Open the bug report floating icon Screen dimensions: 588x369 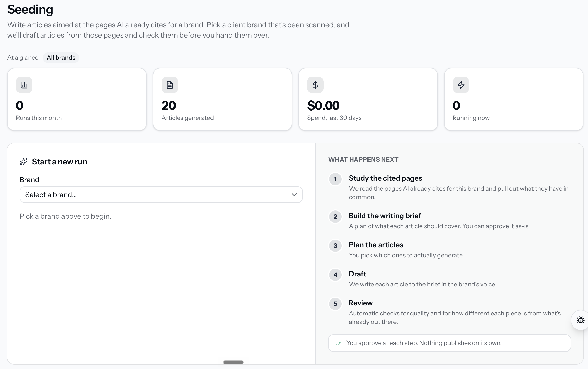click(581, 320)
